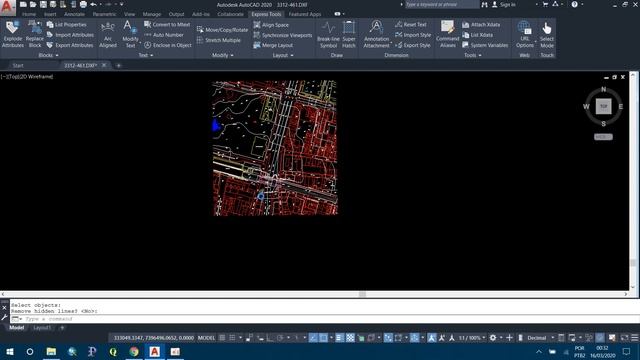
Task: Click Export Style in Dimension panel
Action: click(413, 45)
